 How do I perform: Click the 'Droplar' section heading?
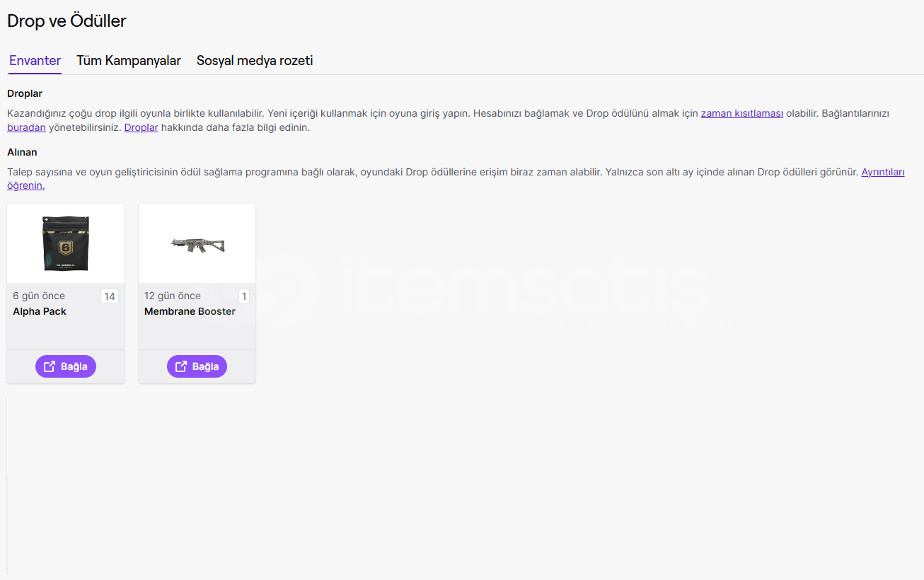(25, 93)
